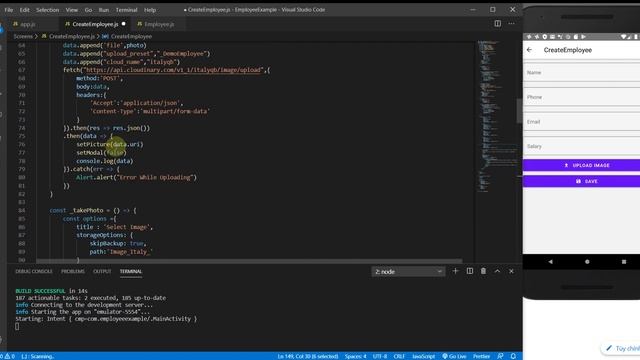Click the CreateEmployee symbol breadcrumb
This screenshot has height=360, width=640.
tap(131, 36)
